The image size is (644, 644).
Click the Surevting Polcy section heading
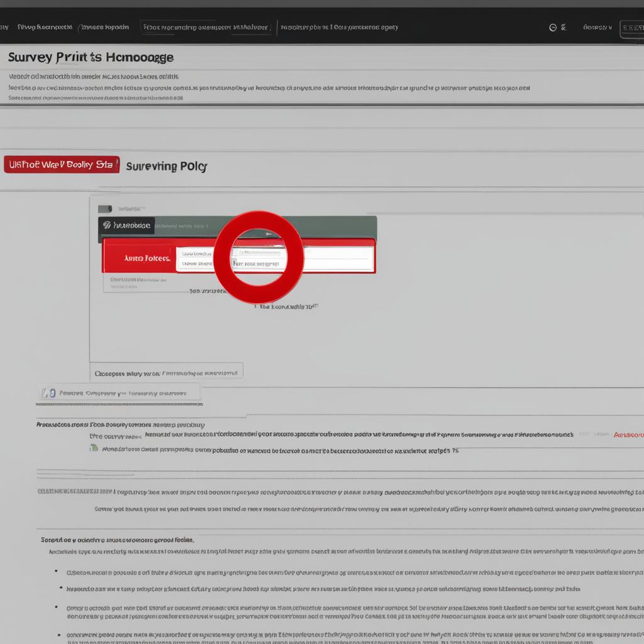[166, 166]
